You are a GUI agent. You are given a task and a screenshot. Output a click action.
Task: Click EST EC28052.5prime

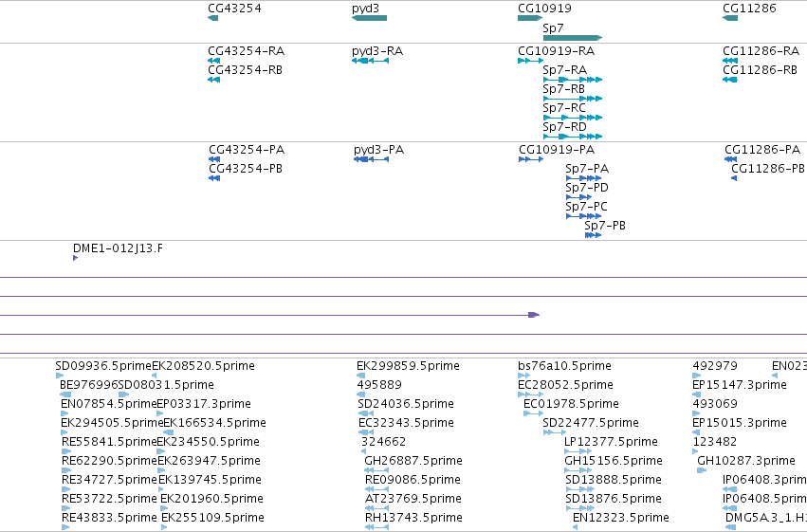[x=531, y=394]
